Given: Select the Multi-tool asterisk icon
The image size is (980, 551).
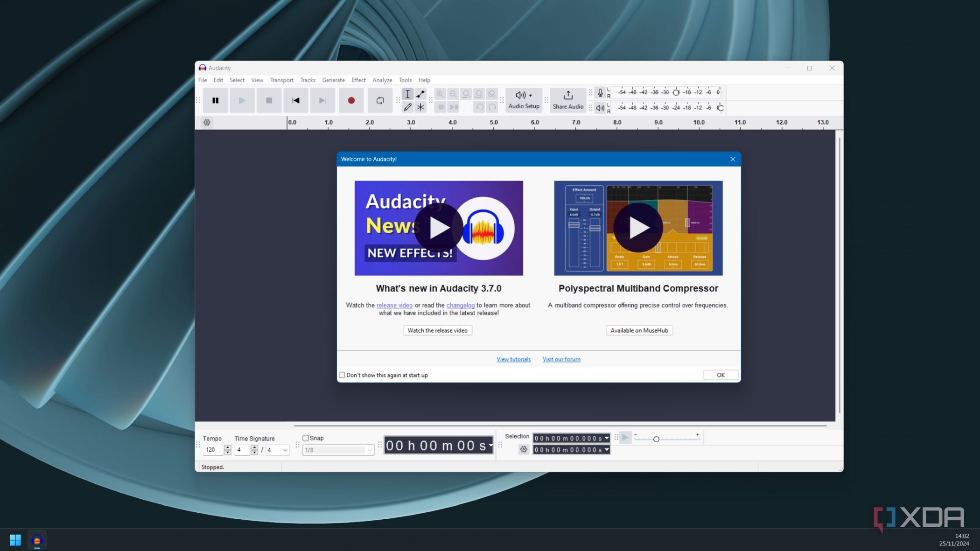Looking at the screenshot, I should [420, 107].
